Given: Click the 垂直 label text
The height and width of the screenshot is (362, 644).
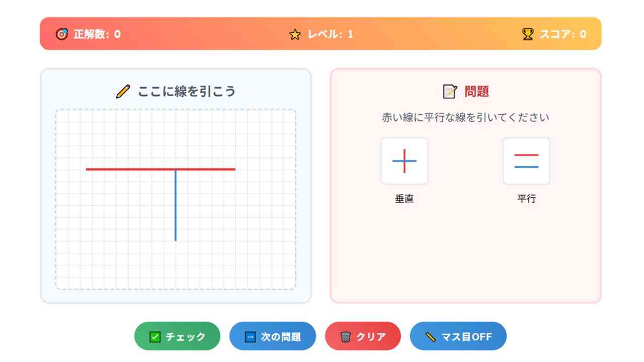Looking at the screenshot, I should click(405, 199).
